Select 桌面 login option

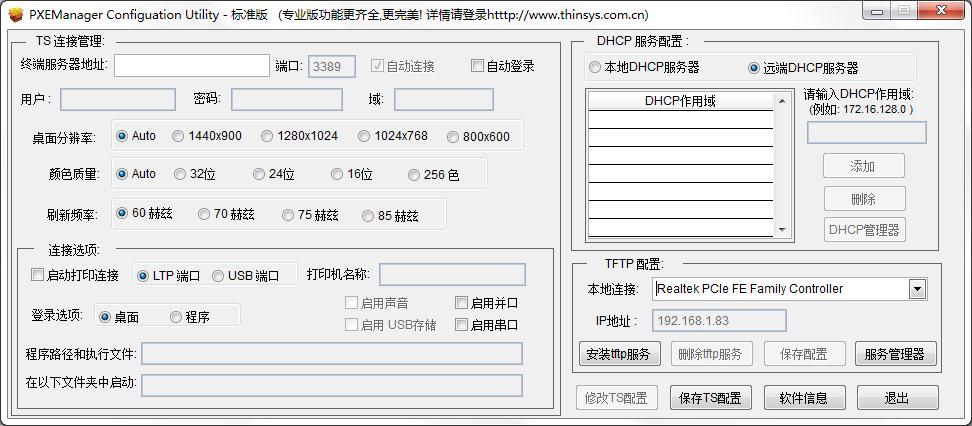coord(105,317)
